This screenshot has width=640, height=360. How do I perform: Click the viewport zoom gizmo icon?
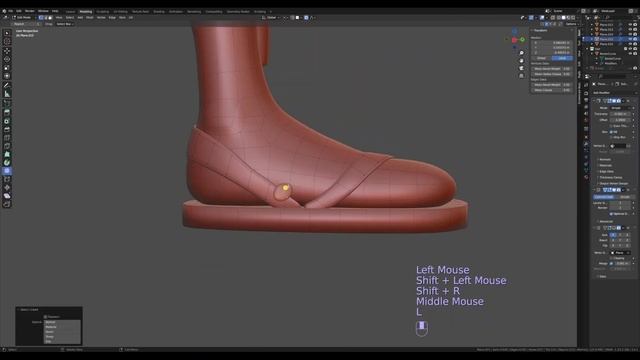[522, 53]
